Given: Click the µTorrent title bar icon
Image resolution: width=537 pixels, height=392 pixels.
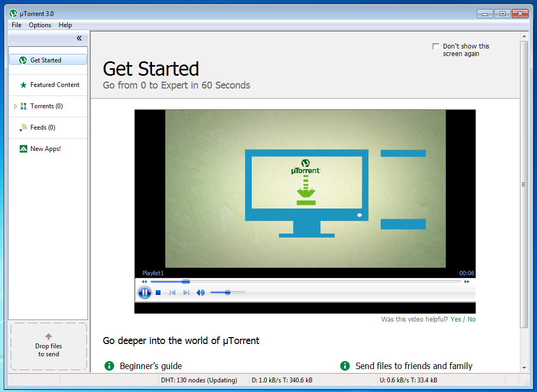Looking at the screenshot, I should (x=13, y=13).
